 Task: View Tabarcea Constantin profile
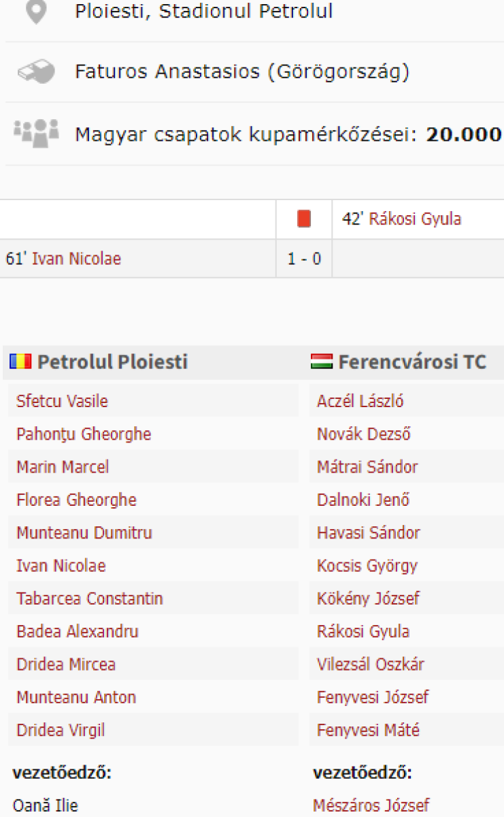pos(90,599)
